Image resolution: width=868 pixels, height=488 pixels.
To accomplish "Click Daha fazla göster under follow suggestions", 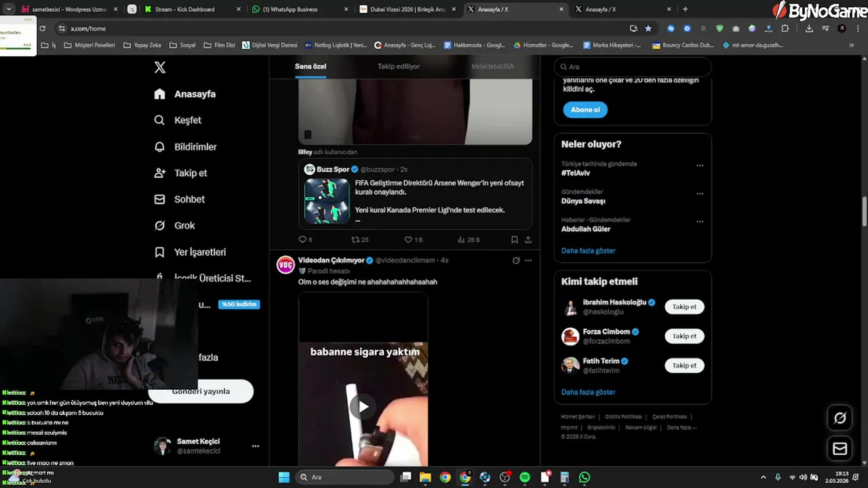I will click(x=588, y=392).
